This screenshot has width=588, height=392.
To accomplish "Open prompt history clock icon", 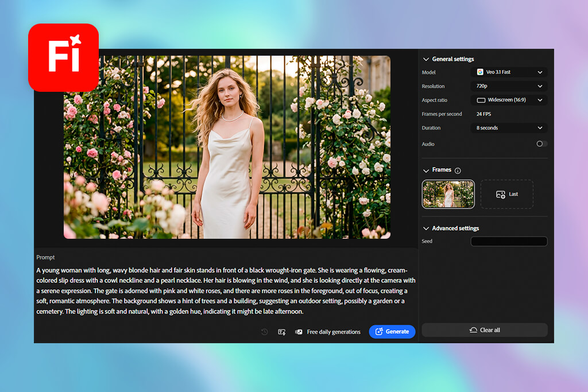I will pos(264,332).
